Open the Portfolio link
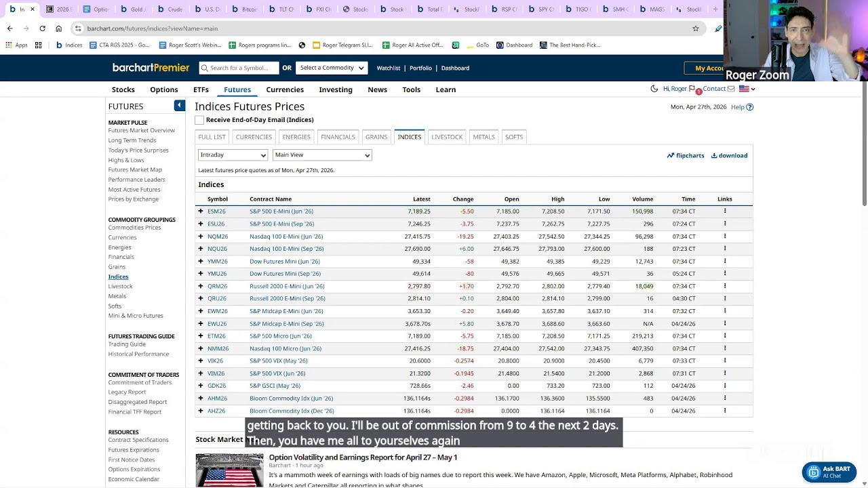This screenshot has height=488, width=868. click(x=420, y=68)
